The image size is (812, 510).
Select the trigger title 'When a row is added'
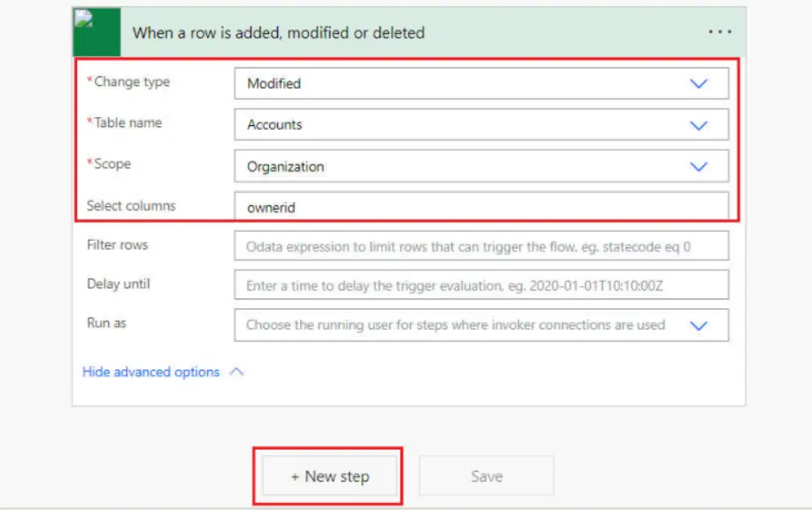point(278,33)
